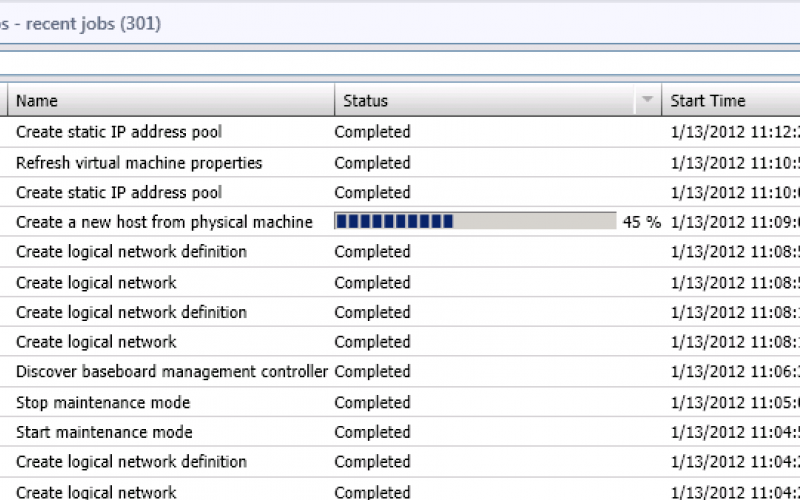
Task: Click Completed status of Refresh virtual machine properties
Action: pos(372,162)
